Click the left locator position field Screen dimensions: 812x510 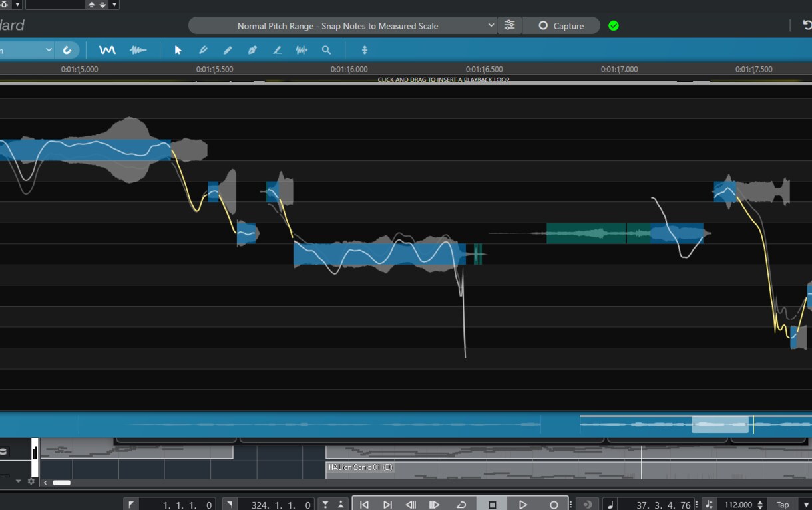[177, 505]
